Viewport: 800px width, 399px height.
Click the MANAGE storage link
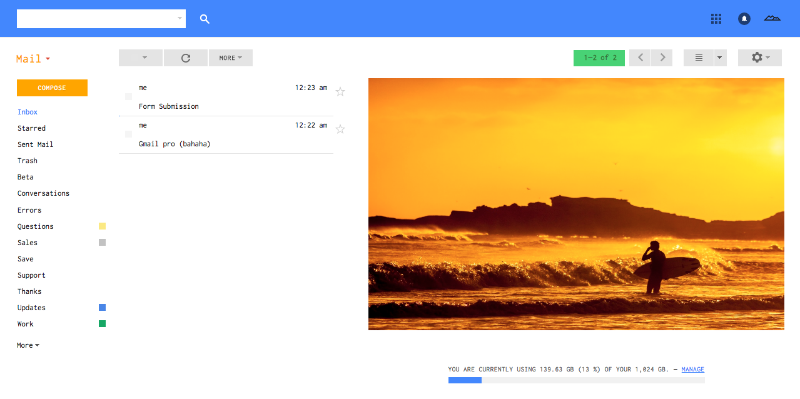(693, 369)
